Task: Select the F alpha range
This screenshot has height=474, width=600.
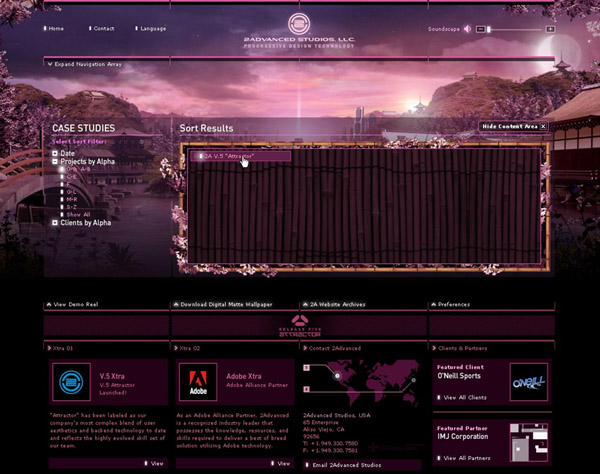Action: [x=65, y=184]
